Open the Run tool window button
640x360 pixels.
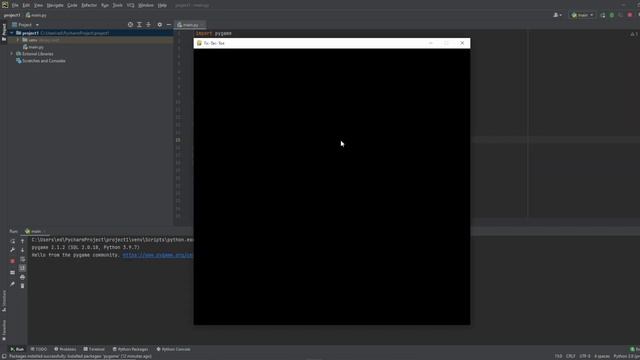point(17,349)
